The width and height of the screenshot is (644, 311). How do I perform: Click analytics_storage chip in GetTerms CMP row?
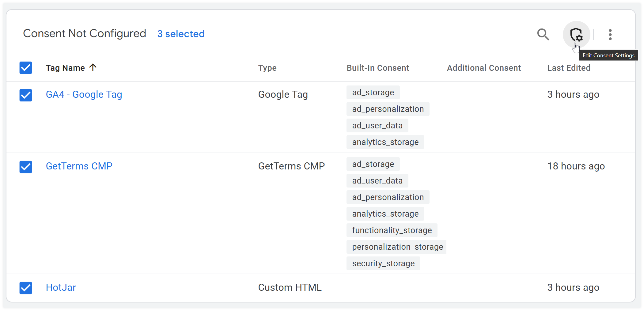pos(385,214)
